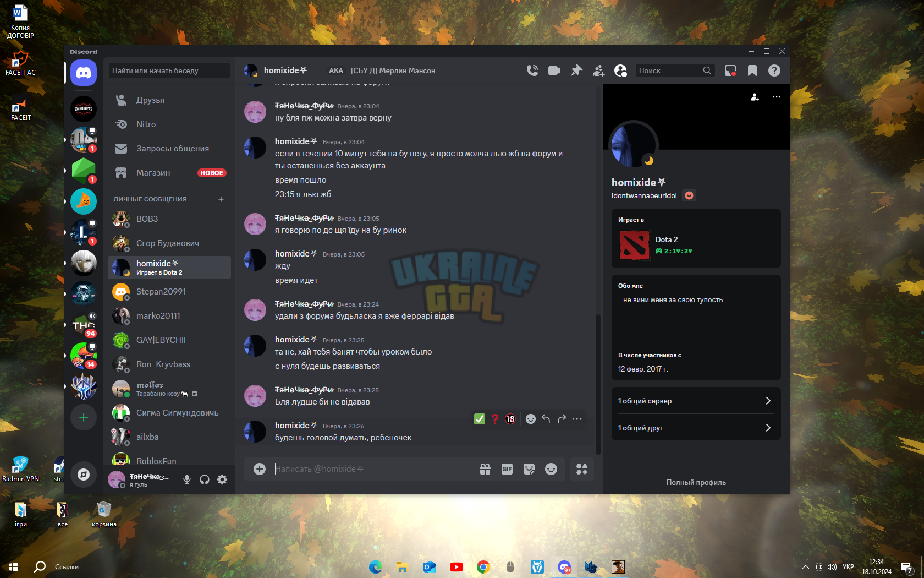Open Discord home direct messages button

click(84, 73)
